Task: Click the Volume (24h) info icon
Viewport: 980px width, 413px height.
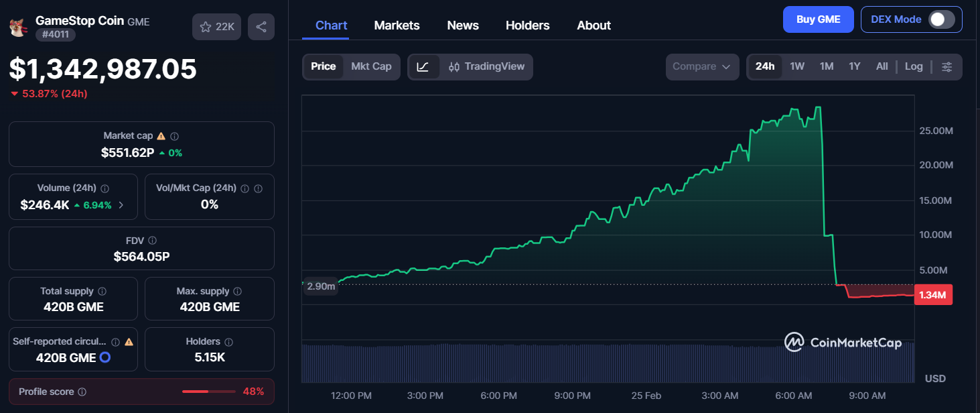Action: point(105,188)
